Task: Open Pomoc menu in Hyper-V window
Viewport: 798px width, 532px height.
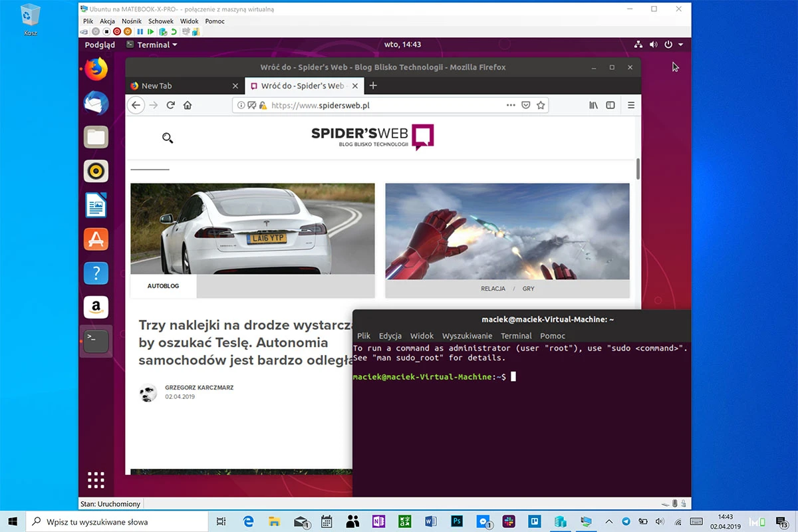Action: pyautogui.click(x=215, y=21)
